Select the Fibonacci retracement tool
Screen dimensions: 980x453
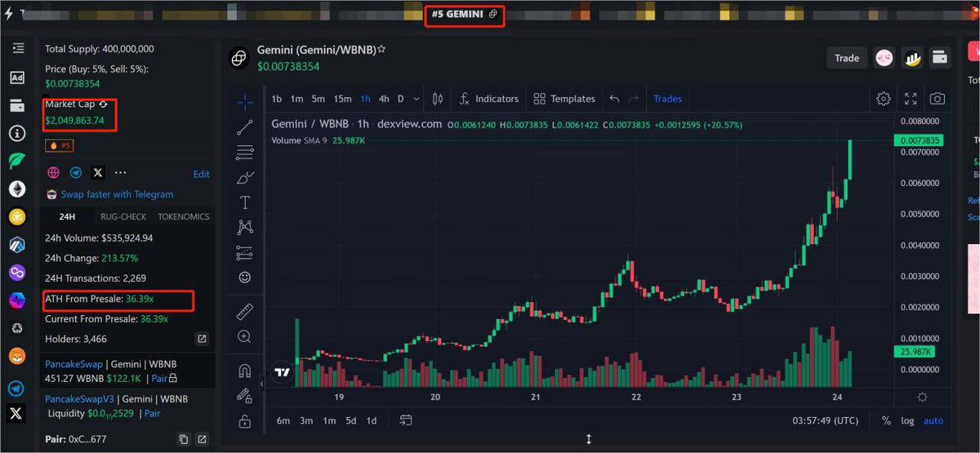pyautogui.click(x=244, y=152)
